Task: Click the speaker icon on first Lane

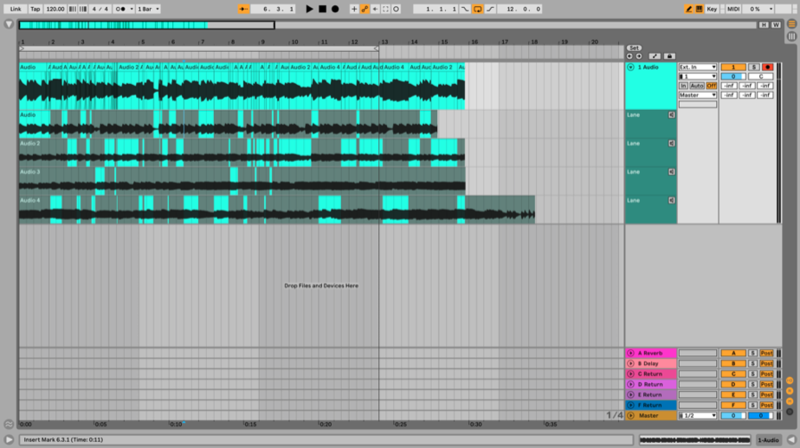Action: (x=671, y=115)
